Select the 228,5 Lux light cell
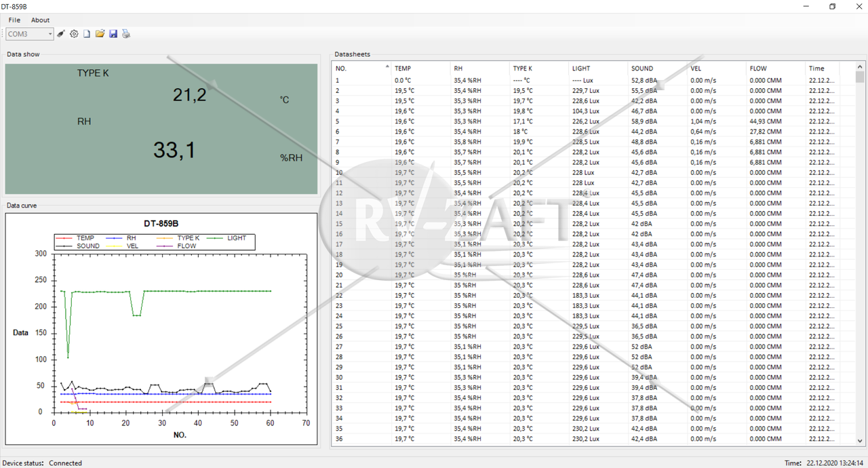This screenshot has height=468, width=868. 586,142
